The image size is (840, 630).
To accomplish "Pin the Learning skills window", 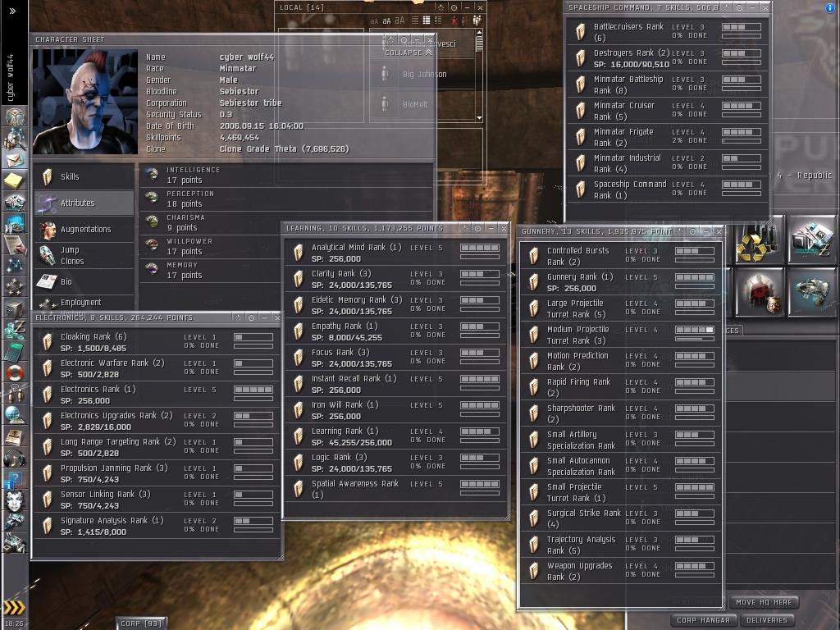I will coord(478,228).
